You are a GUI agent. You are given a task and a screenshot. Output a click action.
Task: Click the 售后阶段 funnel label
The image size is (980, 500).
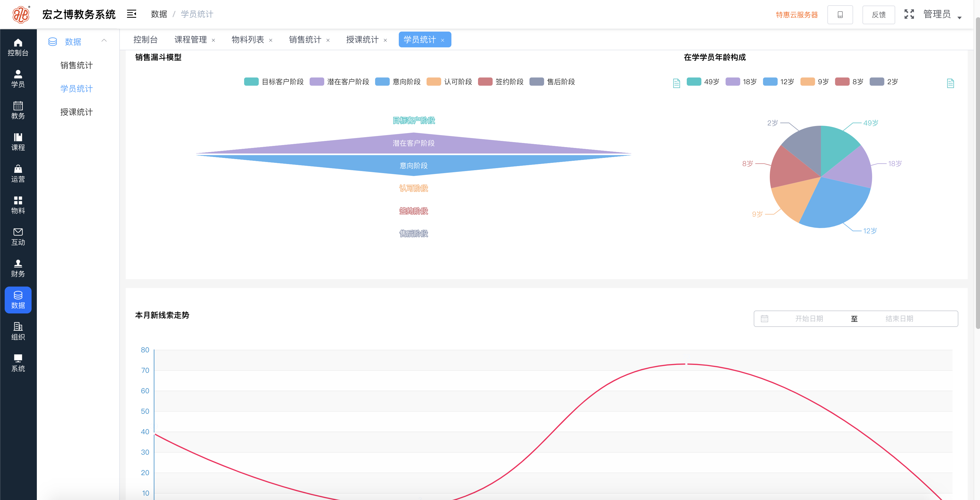point(413,234)
